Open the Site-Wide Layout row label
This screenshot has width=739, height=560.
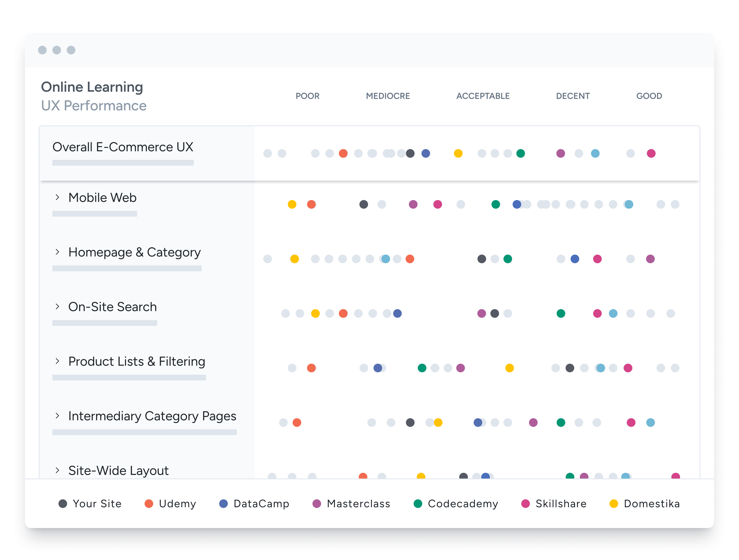click(118, 470)
